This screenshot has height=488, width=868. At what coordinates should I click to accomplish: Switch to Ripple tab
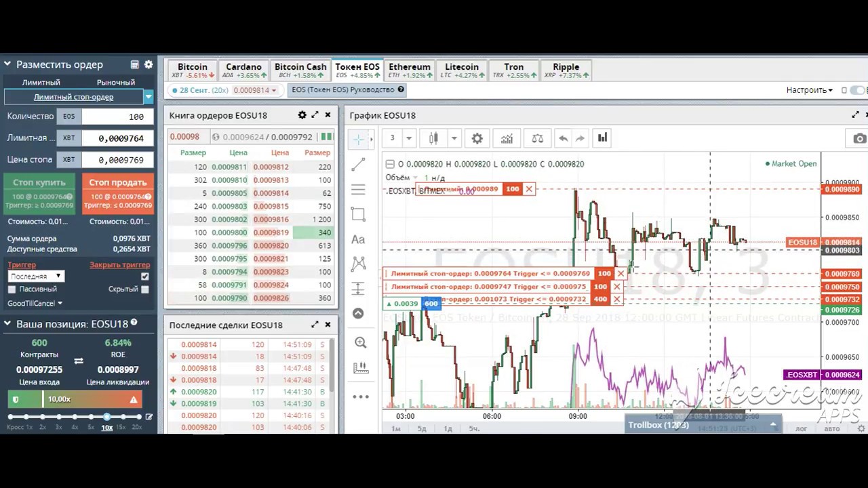pos(566,70)
